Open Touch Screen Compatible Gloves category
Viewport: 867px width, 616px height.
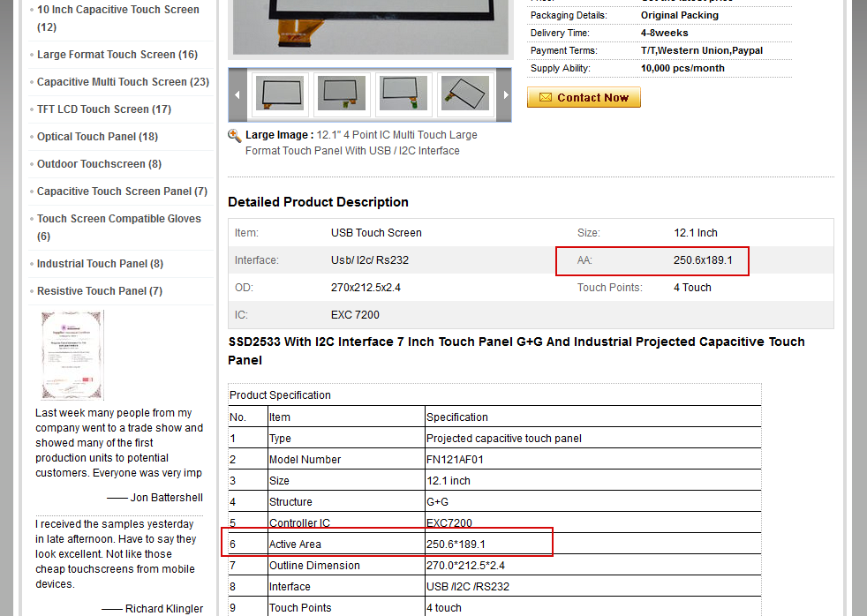coord(118,219)
